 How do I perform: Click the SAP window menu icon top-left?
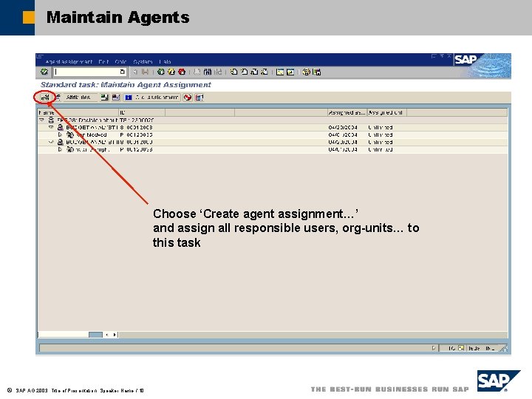[40, 56]
